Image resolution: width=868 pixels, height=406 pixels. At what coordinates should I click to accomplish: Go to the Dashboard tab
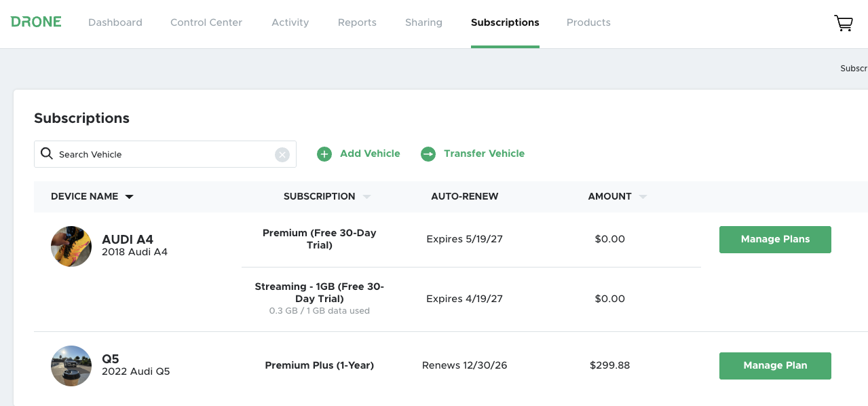tap(115, 22)
